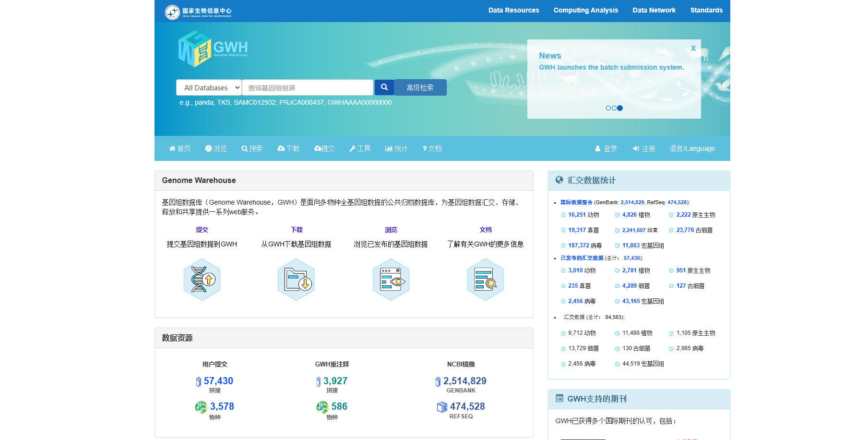Click 国际数据整合 link

pos(576,202)
